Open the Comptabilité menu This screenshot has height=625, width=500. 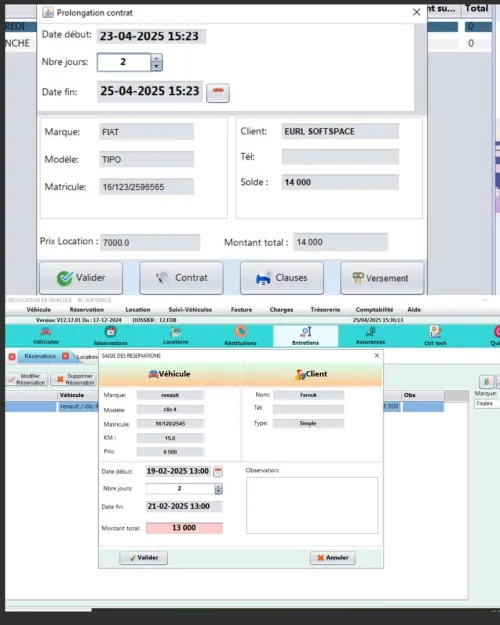(374, 310)
